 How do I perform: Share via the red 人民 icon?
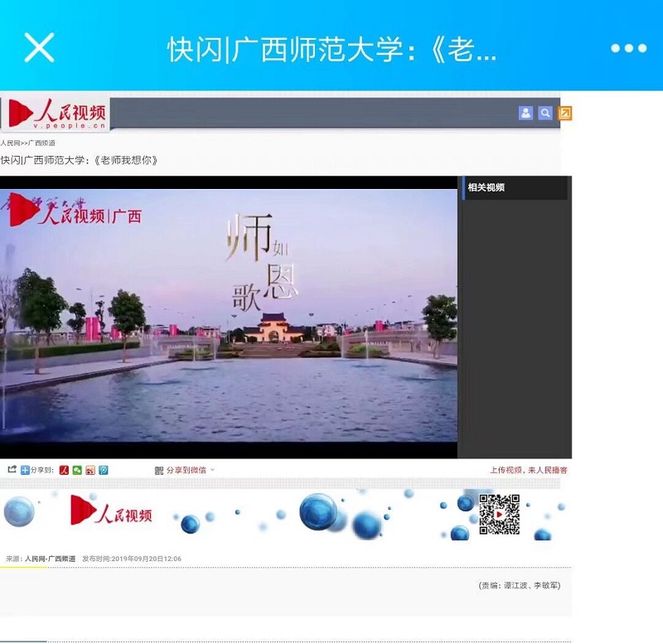tap(64, 470)
